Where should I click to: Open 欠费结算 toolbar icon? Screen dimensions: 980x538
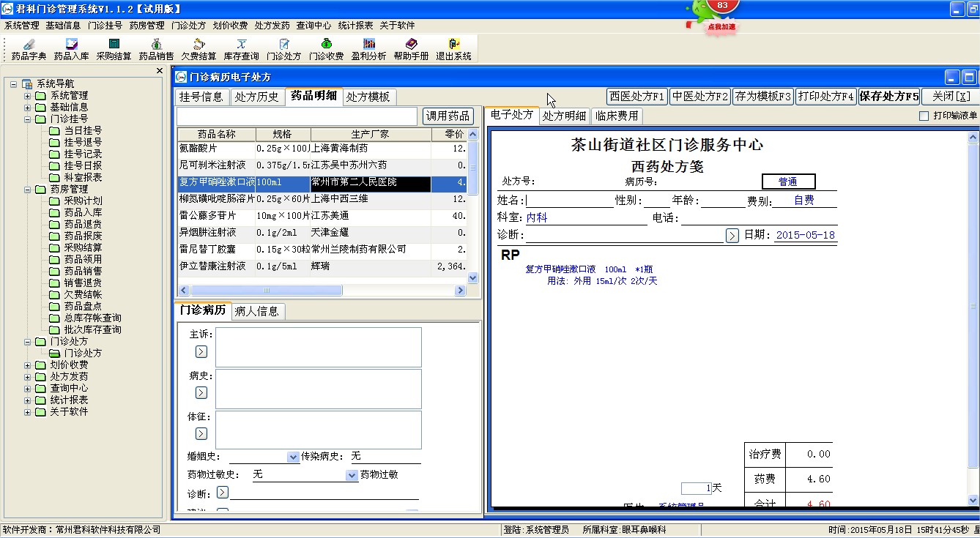coord(198,50)
